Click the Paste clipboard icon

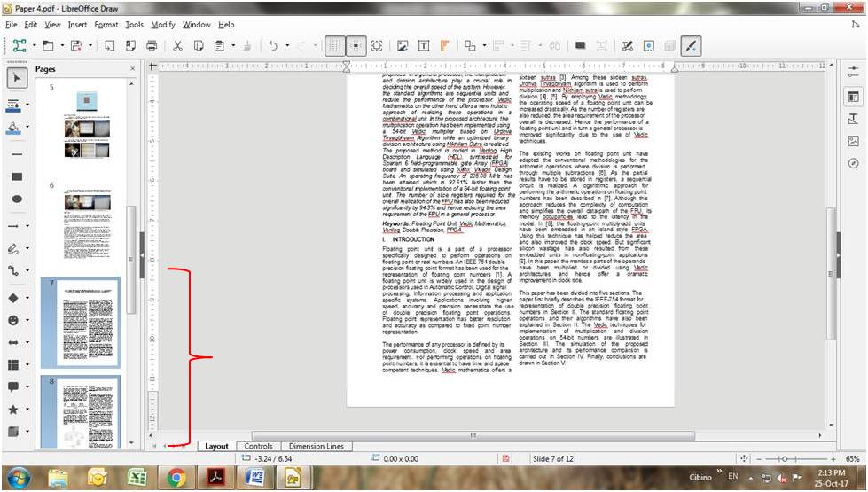220,46
